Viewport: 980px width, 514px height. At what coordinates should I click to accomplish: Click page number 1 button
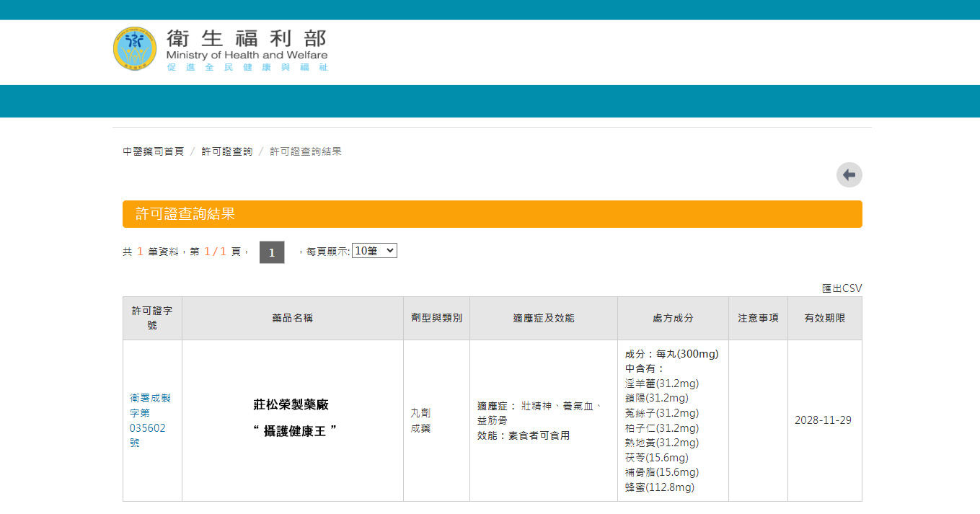point(272,252)
